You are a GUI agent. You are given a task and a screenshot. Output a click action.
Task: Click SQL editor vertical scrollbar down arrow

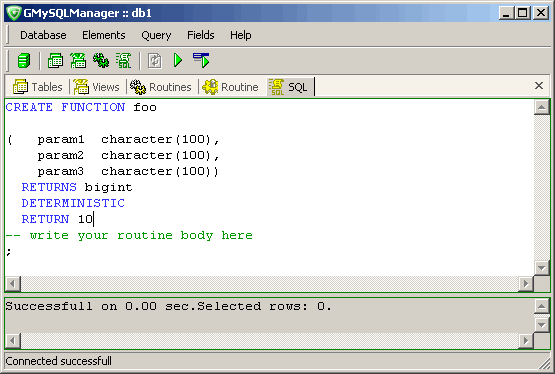tap(542, 268)
